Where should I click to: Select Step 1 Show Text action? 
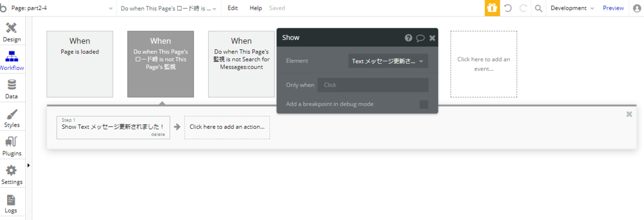tap(113, 127)
